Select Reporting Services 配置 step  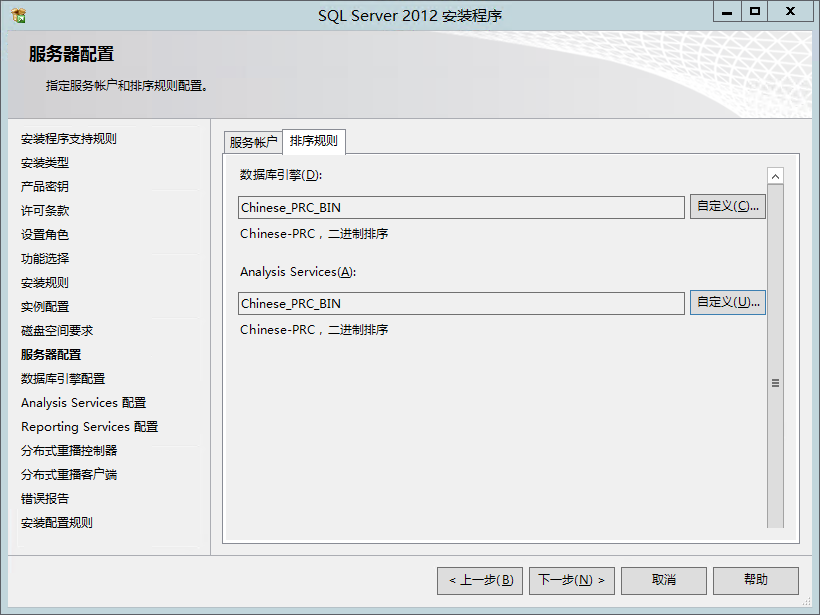[x=89, y=427]
